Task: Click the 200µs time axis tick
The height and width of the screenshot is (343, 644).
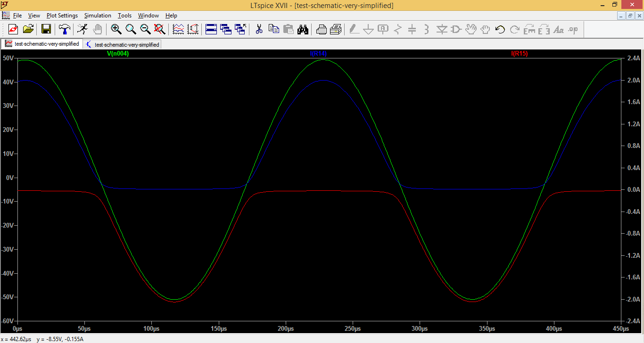Action: tap(286, 328)
